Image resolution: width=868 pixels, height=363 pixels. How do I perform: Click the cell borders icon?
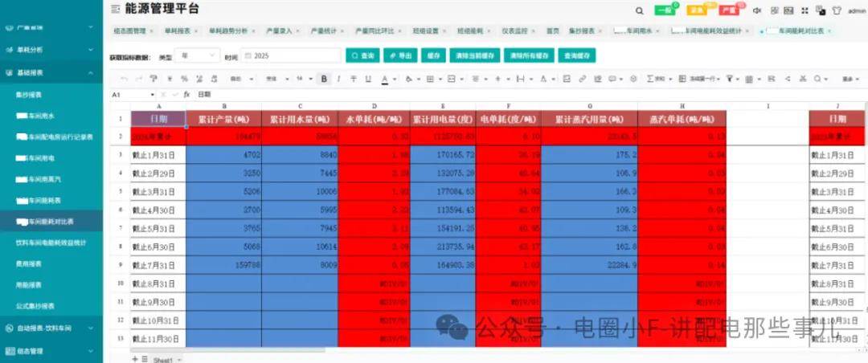(430, 80)
